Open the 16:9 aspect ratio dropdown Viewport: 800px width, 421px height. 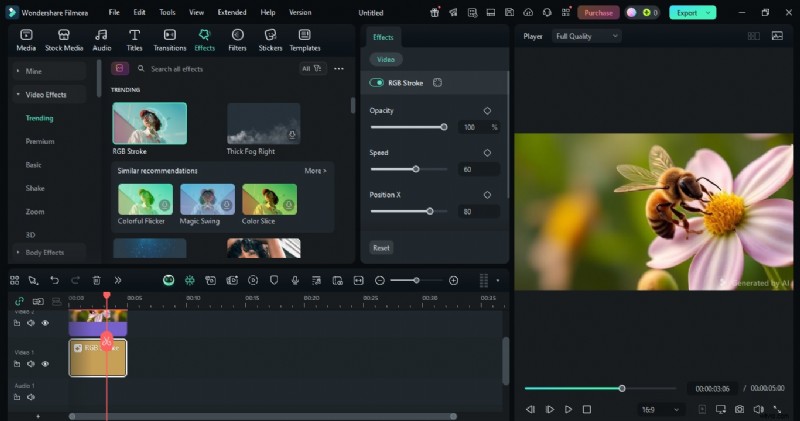(661, 409)
